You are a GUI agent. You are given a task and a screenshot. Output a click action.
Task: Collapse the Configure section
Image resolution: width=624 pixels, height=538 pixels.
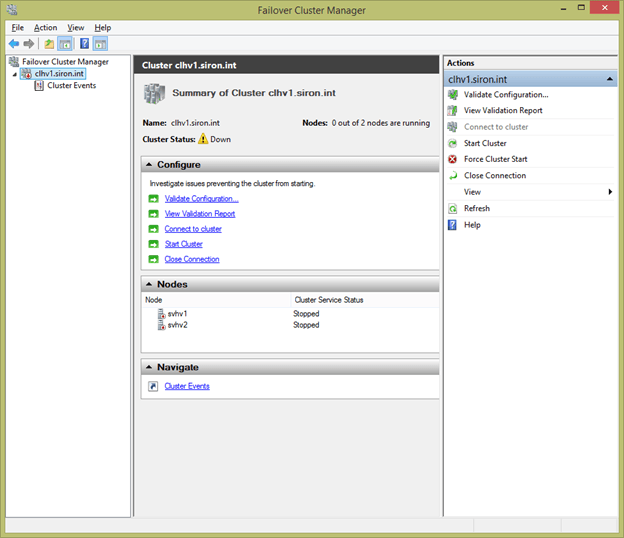(149, 165)
